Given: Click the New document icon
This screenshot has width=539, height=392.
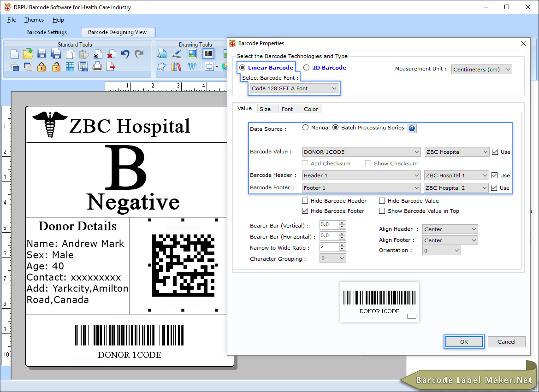Looking at the screenshot, I should (x=14, y=54).
